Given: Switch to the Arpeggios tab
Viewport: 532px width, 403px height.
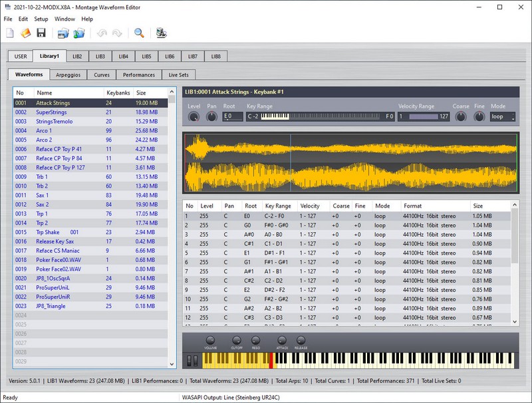Looking at the screenshot, I should (68, 75).
